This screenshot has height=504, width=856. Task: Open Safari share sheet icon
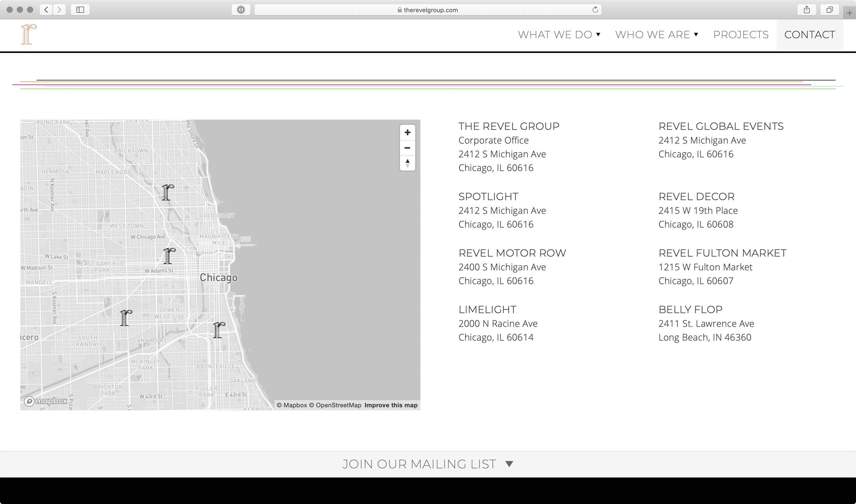(807, 10)
